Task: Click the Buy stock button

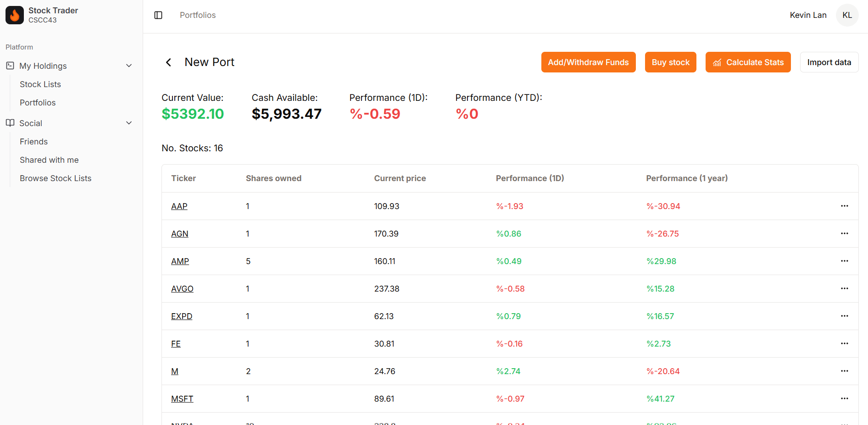Action: click(670, 62)
